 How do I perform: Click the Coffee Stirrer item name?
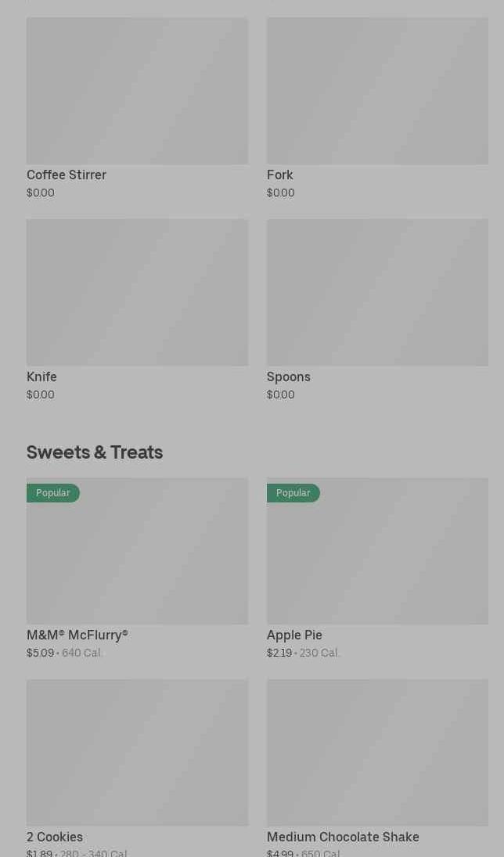(67, 175)
